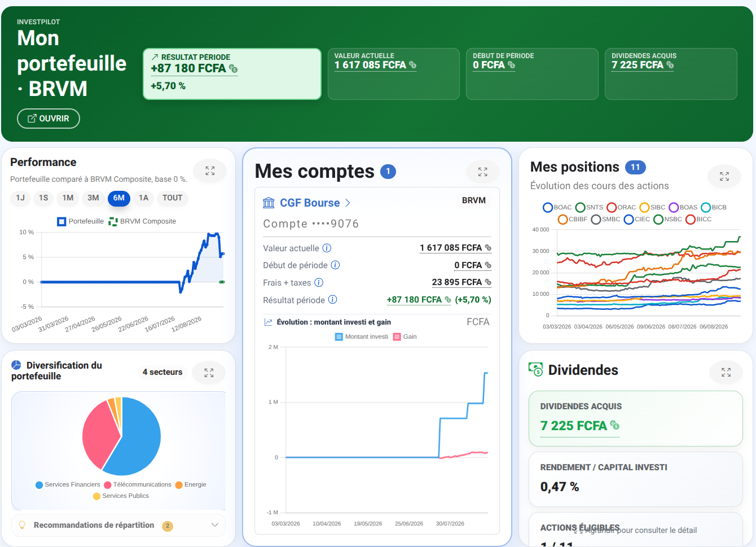Show info for Début de période row
The width and height of the screenshot is (756, 547).
(335, 265)
